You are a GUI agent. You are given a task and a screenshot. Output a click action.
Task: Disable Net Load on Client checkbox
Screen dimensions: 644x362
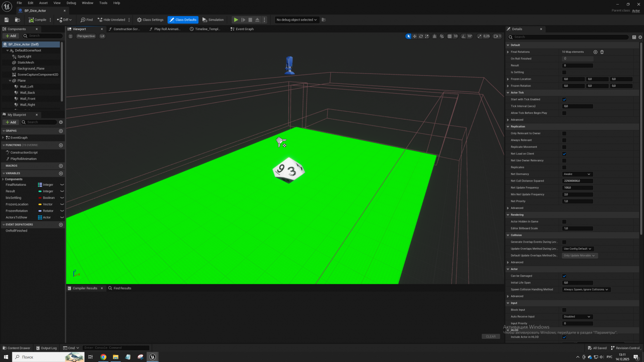[564, 154]
